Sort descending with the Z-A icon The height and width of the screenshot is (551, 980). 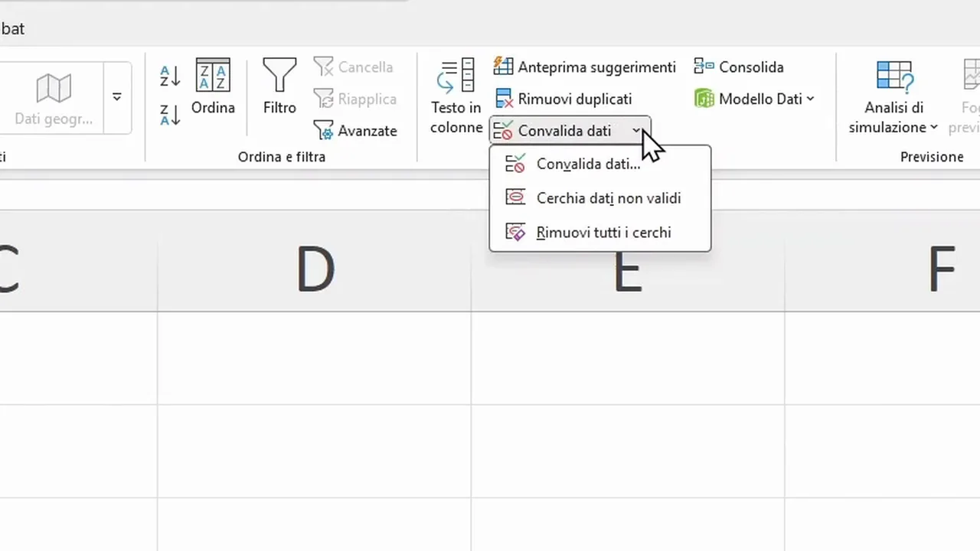pos(170,115)
